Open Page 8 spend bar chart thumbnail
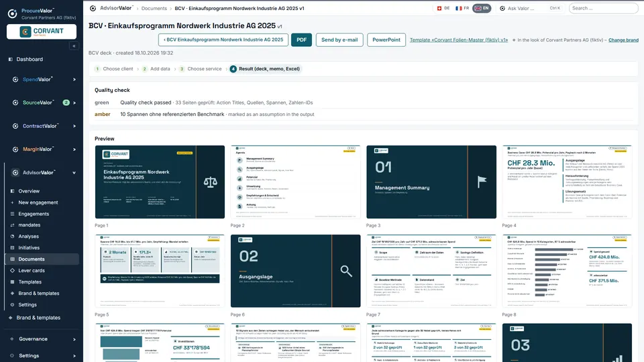Viewport: 644px width, 362px height. click(x=567, y=271)
